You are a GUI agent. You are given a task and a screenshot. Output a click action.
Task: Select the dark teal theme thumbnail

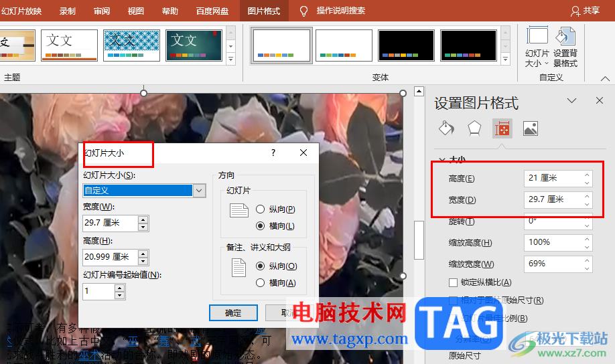[194, 45]
